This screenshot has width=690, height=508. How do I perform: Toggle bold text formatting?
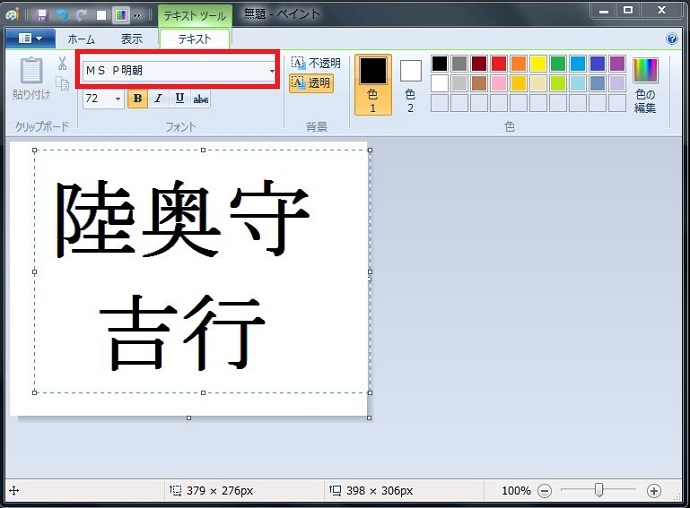(137, 99)
